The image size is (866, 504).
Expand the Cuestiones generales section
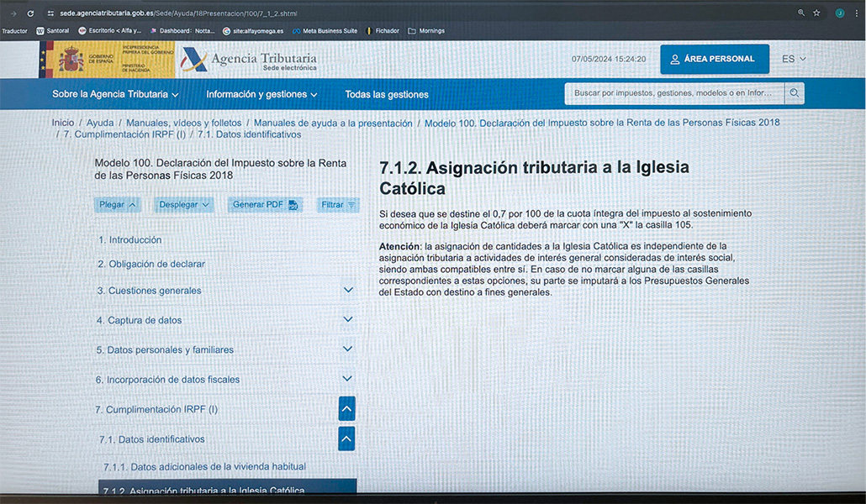click(x=347, y=289)
